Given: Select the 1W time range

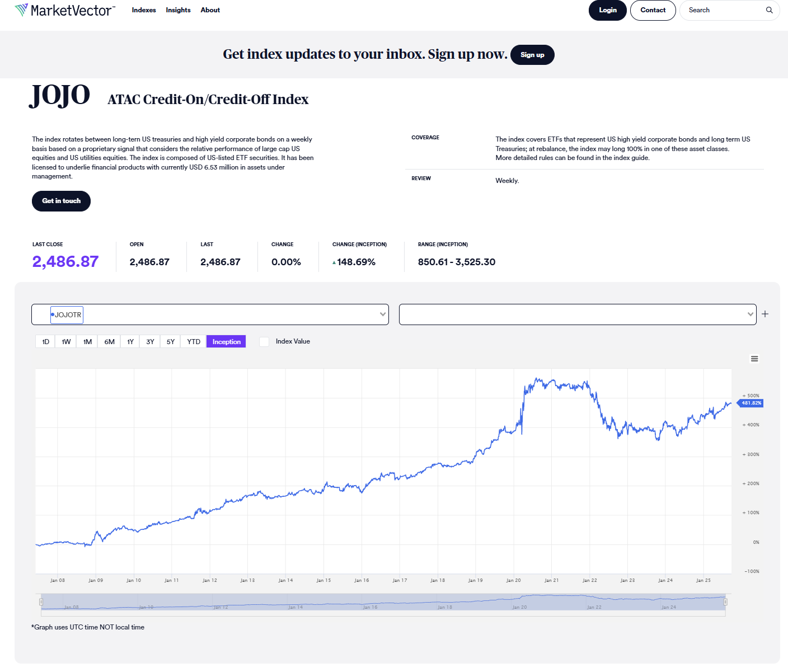Looking at the screenshot, I should pos(66,341).
